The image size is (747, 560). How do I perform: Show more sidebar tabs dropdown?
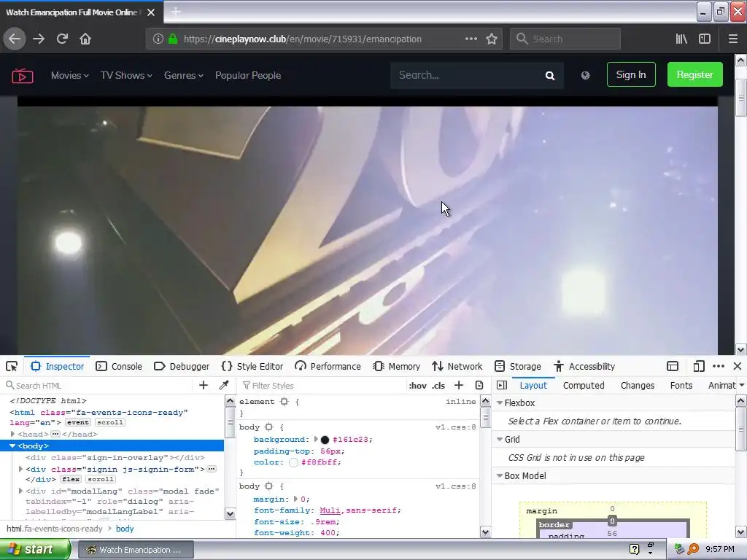(742, 385)
